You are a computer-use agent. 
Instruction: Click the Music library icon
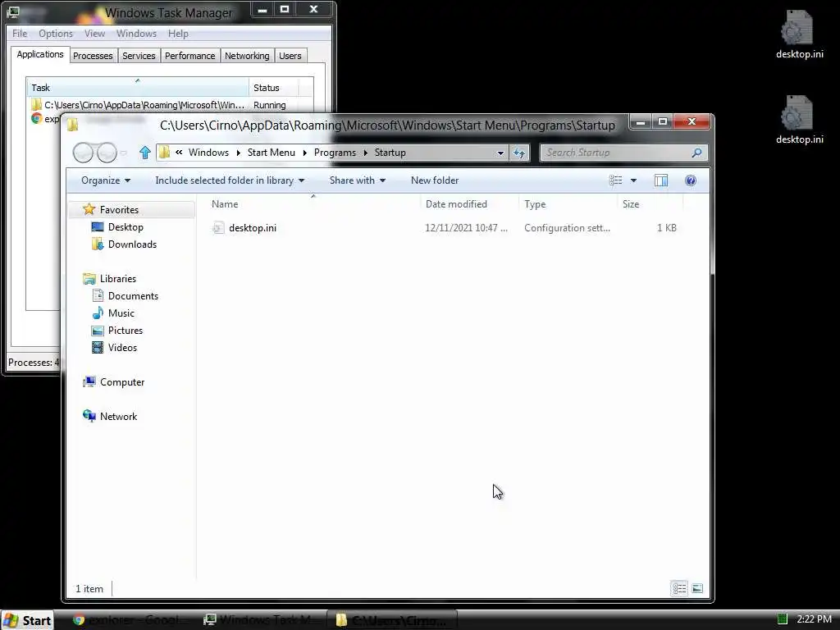click(98, 313)
